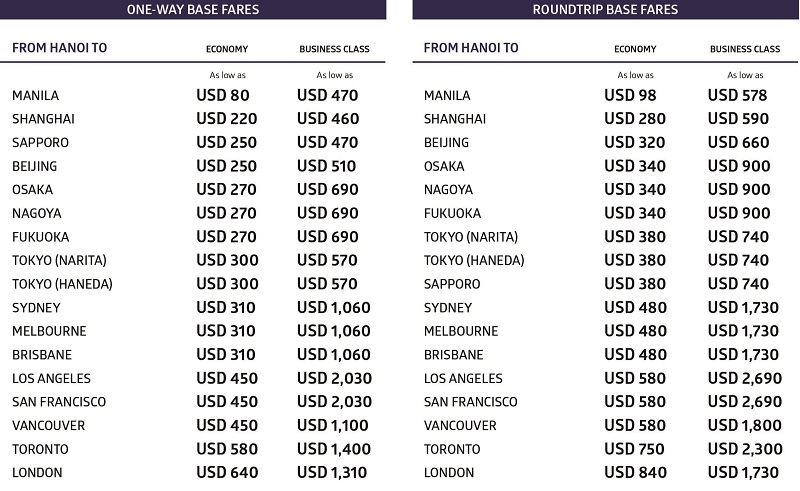Click Business Class column header in roundtrip table

(x=745, y=49)
